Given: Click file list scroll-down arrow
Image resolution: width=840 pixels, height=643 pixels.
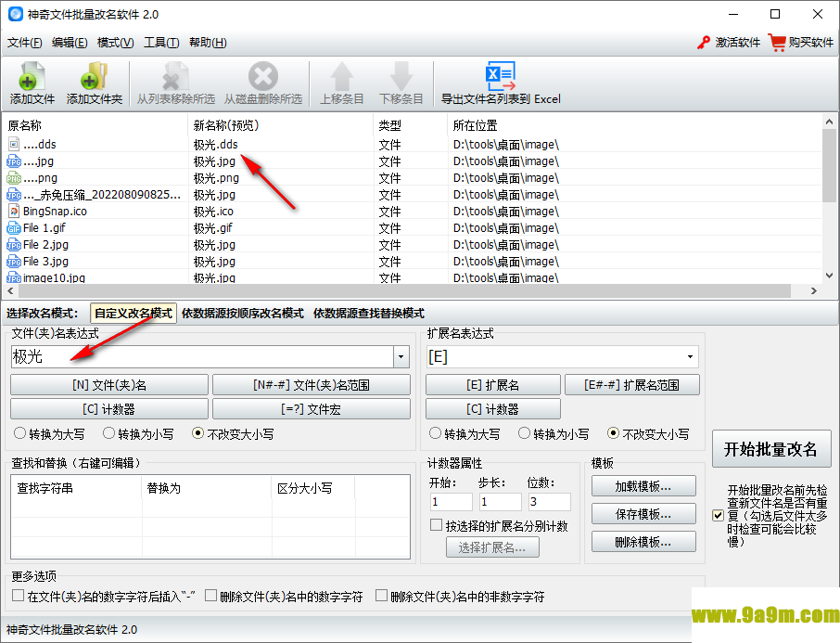Looking at the screenshot, I should coord(829,276).
